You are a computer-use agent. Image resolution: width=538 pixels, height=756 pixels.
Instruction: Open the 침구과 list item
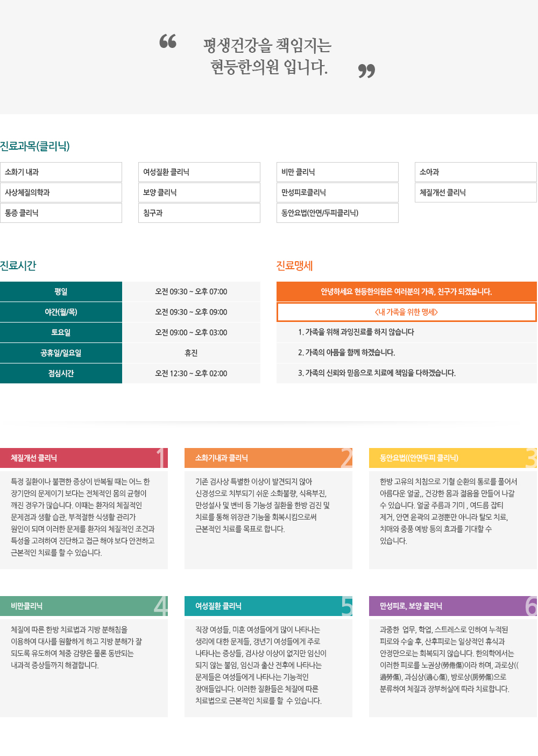[x=199, y=213]
